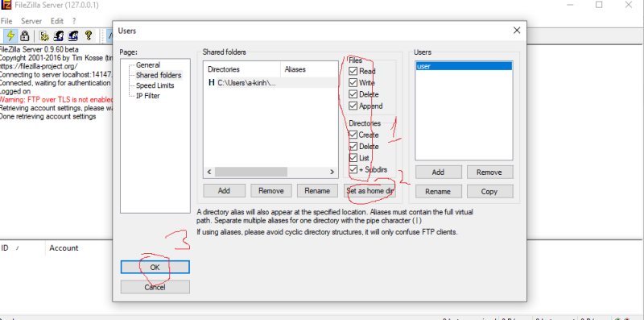Click Add under the Users list
This screenshot has height=320, width=644.
pos(438,172)
